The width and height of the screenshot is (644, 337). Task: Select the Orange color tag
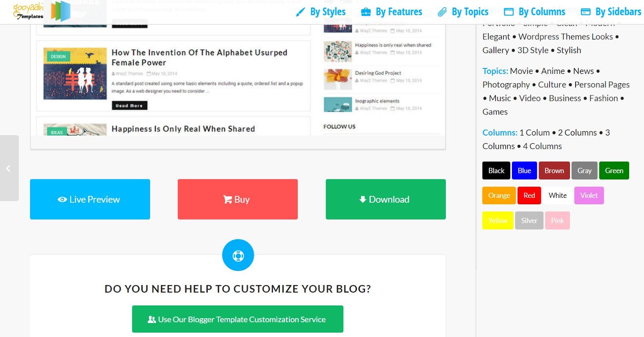pyautogui.click(x=499, y=195)
